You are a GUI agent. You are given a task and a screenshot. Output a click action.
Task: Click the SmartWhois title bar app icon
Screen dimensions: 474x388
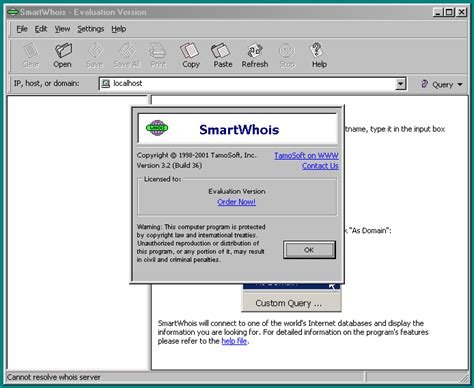[x=13, y=12]
